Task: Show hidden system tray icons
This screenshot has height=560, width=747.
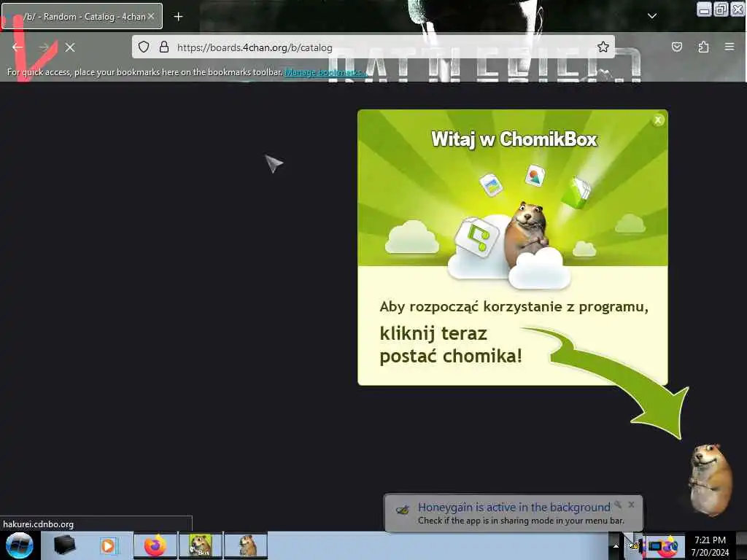Action: 616,545
